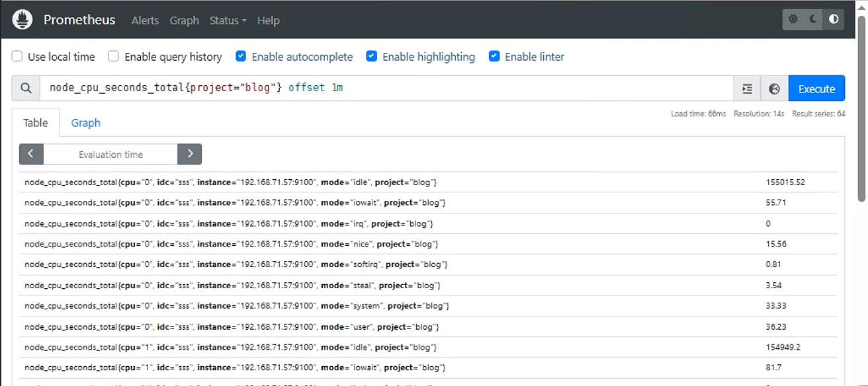Click the Resolution: 14s text
The width and height of the screenshot is (868, 386).
pos(759,114)
